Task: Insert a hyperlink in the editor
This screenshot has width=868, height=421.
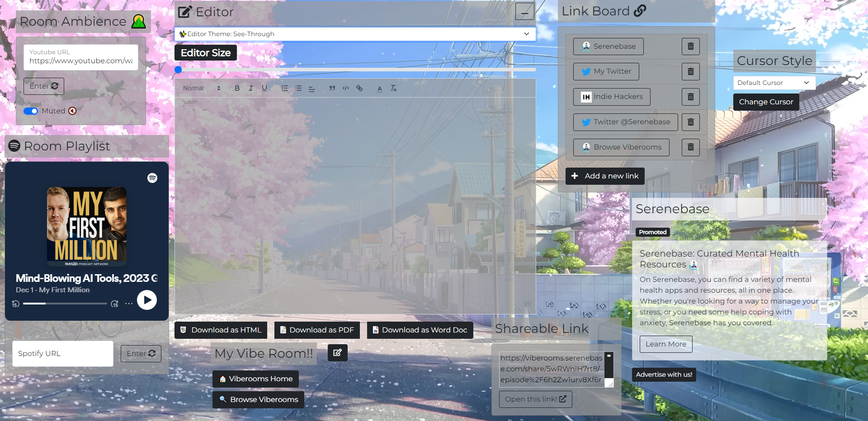Action: point(359,88)
